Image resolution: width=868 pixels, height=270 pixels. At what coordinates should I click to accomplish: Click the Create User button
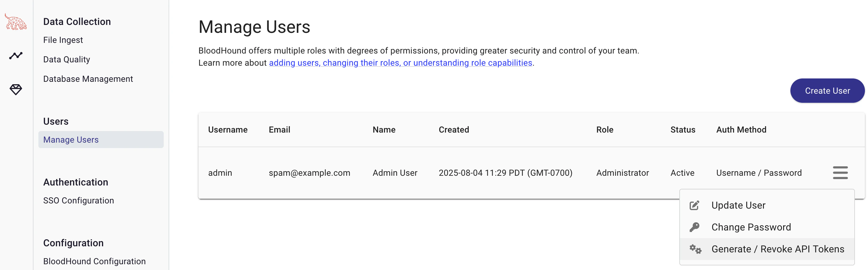(x=827, y=91)
